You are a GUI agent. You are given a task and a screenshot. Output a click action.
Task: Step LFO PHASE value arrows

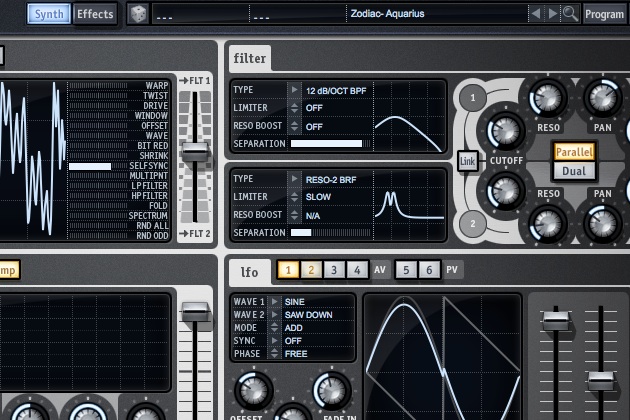(274, 354)
